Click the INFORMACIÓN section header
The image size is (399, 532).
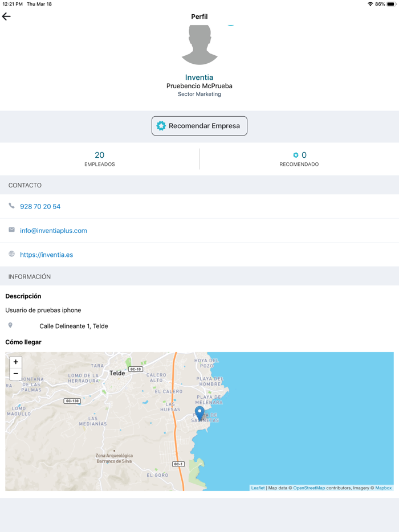click(x=30, y=277)
